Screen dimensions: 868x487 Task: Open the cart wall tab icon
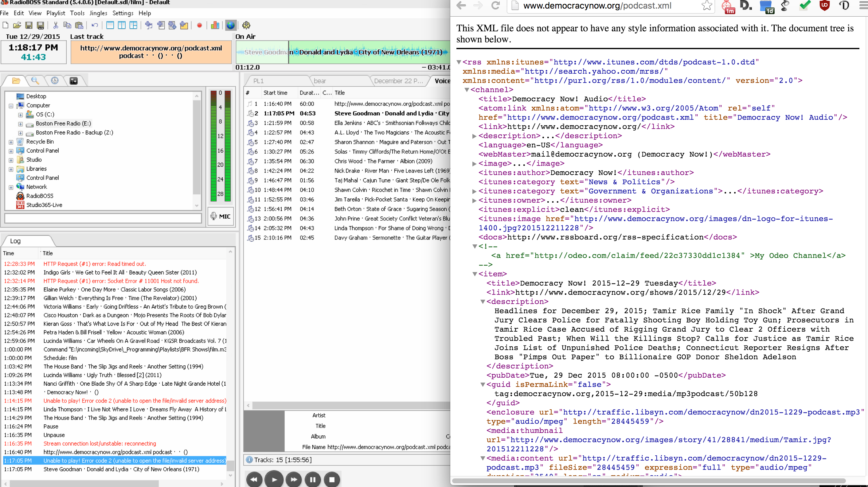pyautogui.click(x=73, y=80)
